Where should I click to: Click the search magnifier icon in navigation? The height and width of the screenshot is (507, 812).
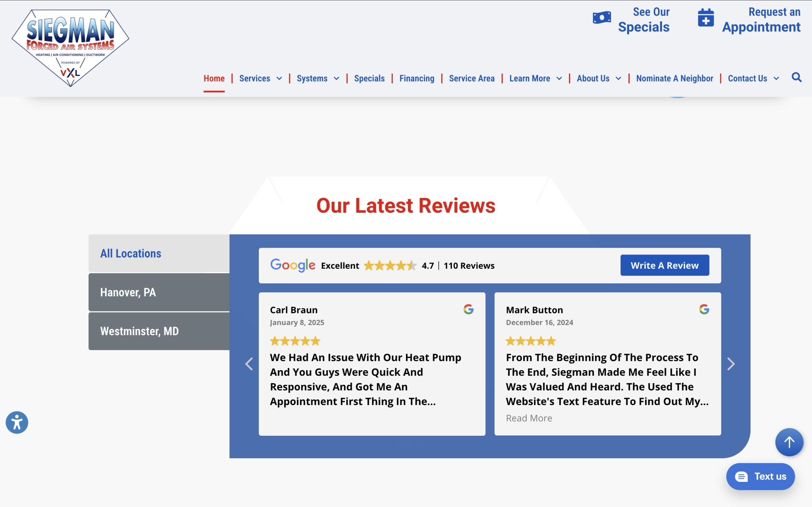click(796, 77)
